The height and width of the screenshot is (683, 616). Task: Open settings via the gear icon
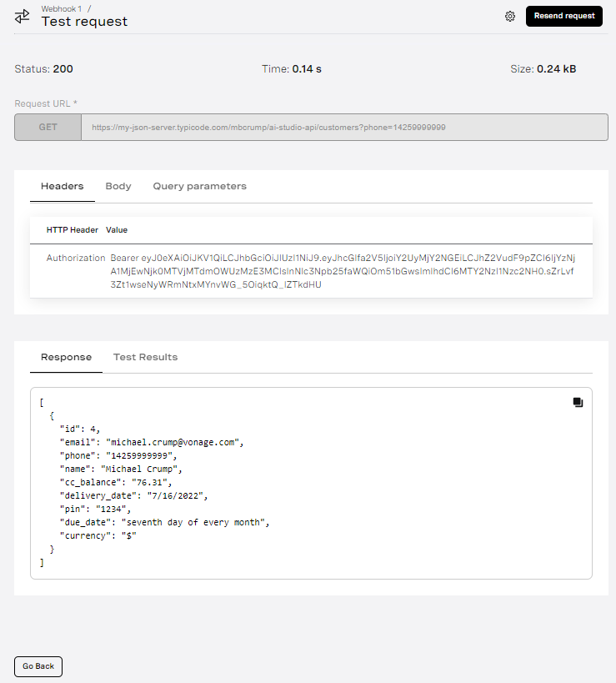point(510,17)
